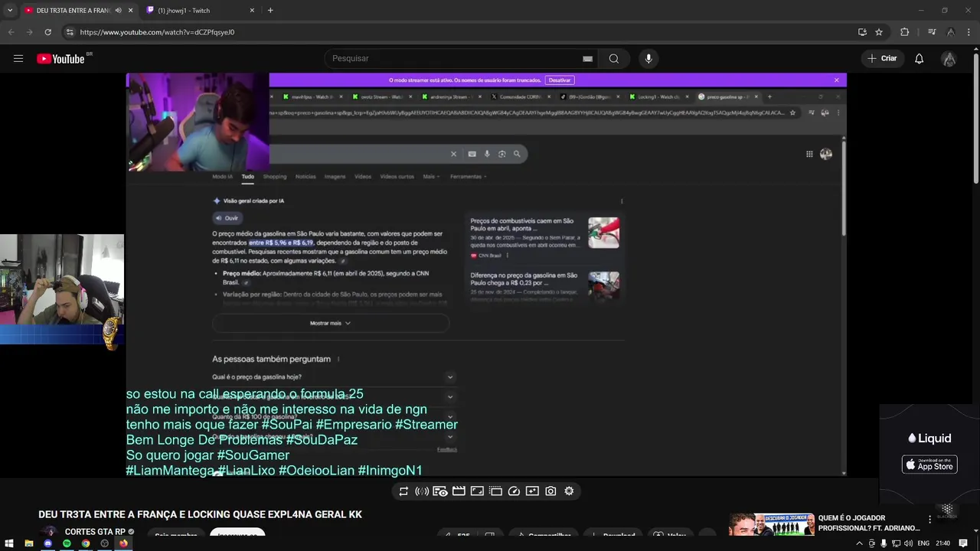Open Discord from the taskbar

(x=47, y=543)
